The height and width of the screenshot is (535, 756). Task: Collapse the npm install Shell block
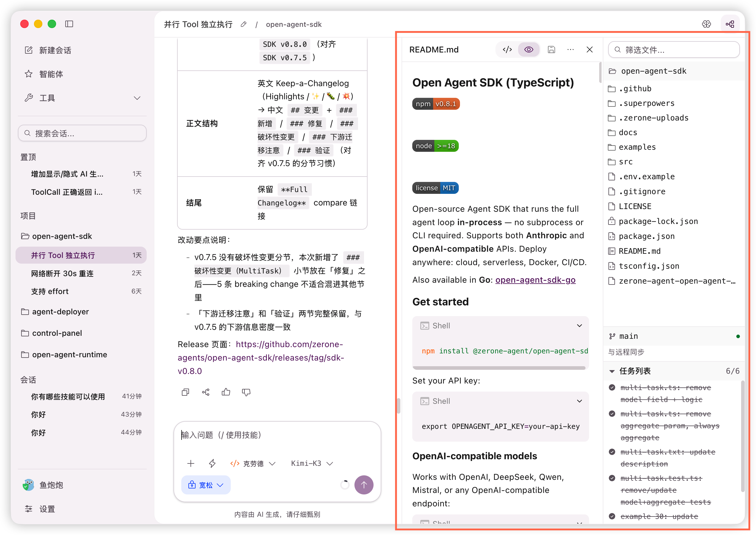(x=579, y=325)
